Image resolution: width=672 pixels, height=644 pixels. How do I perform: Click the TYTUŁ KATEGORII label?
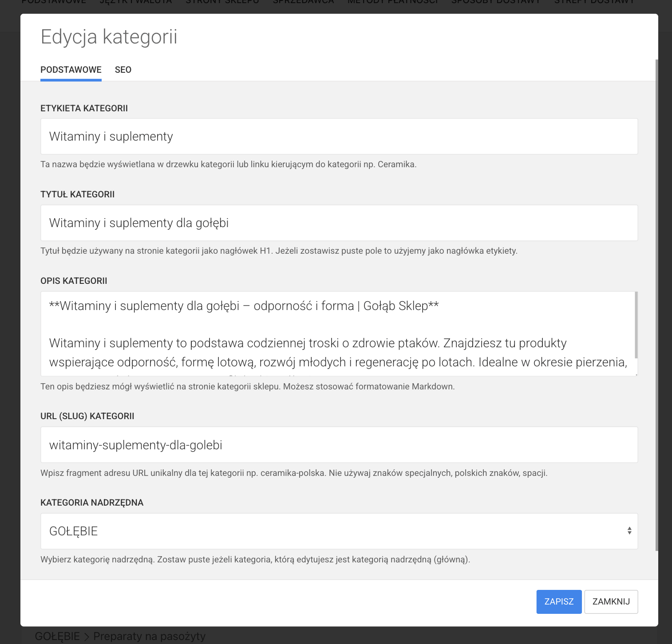click(77, 194)
